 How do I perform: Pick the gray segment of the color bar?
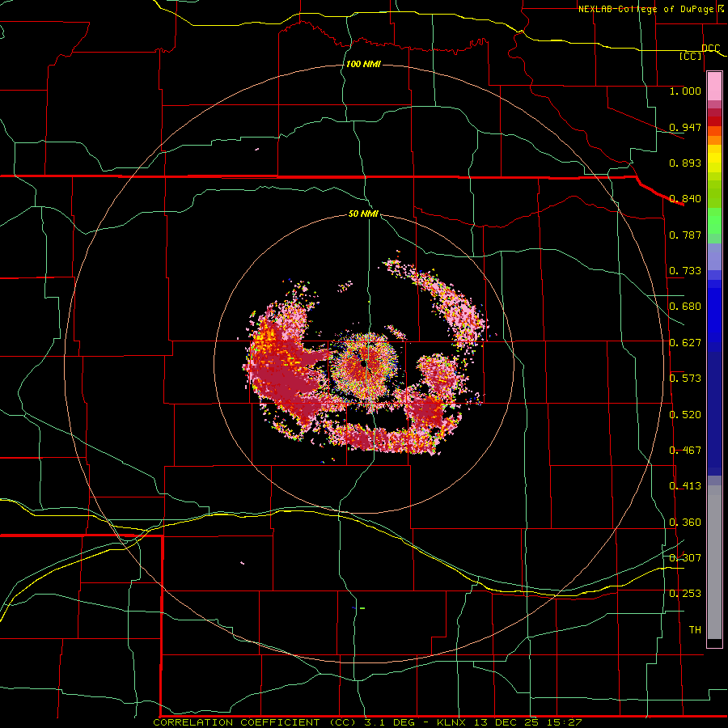pyautogui.click(x=714, y=562)
